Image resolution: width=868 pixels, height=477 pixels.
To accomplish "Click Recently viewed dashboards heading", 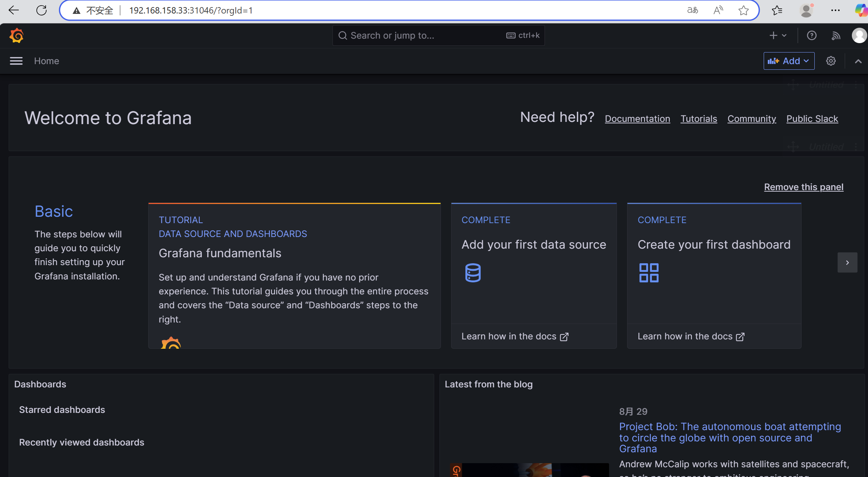I will pyautogui.click(x=81, y=442).
